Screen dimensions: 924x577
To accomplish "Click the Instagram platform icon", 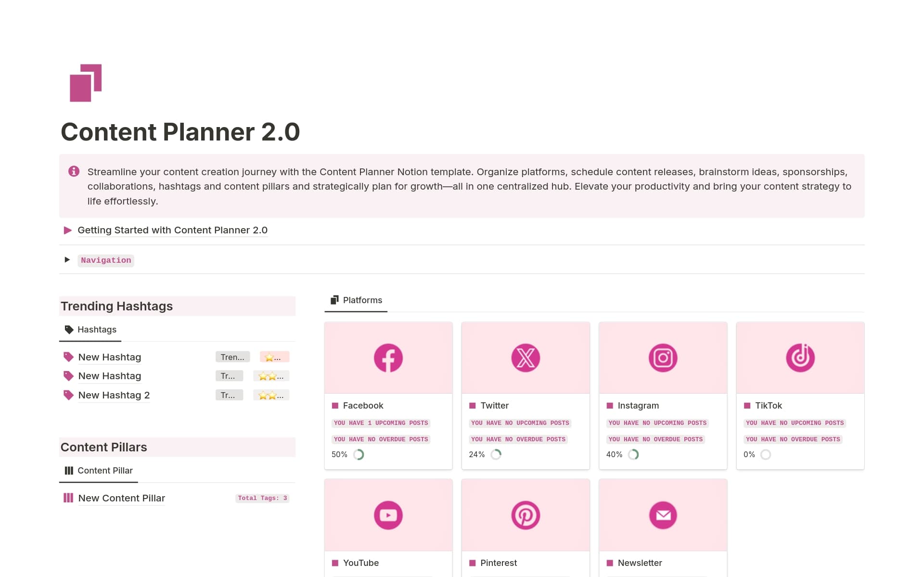I will click(x=663, y=358).
